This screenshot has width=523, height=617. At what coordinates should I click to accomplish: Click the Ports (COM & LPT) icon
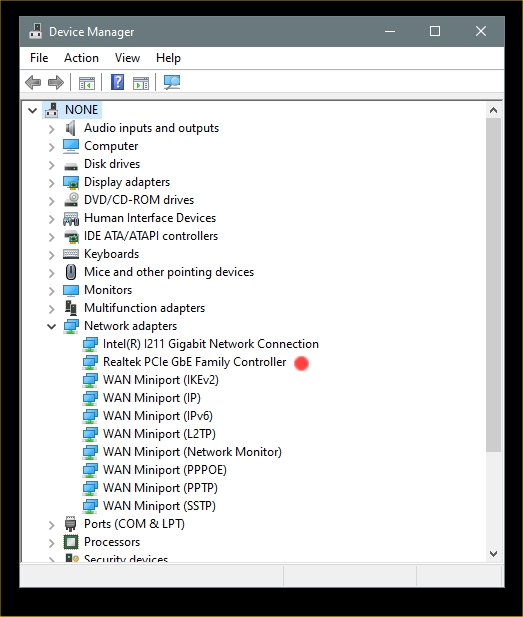point(70,524)
